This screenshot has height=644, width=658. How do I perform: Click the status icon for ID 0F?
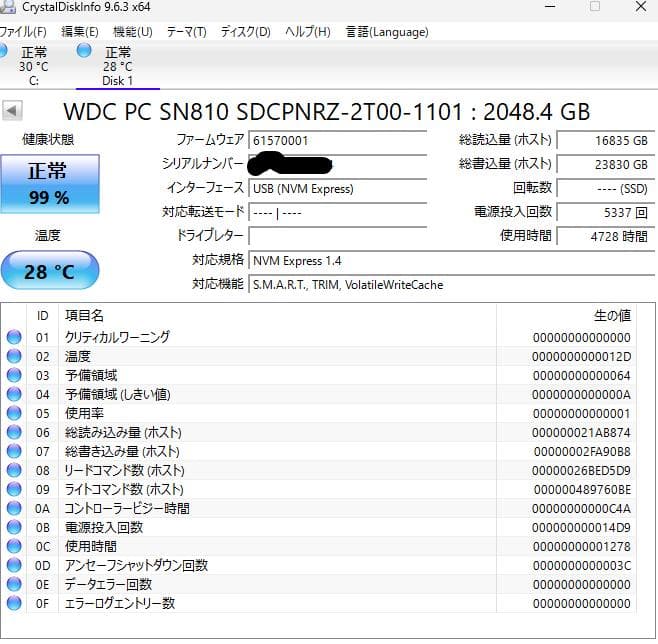coord(14,603)
